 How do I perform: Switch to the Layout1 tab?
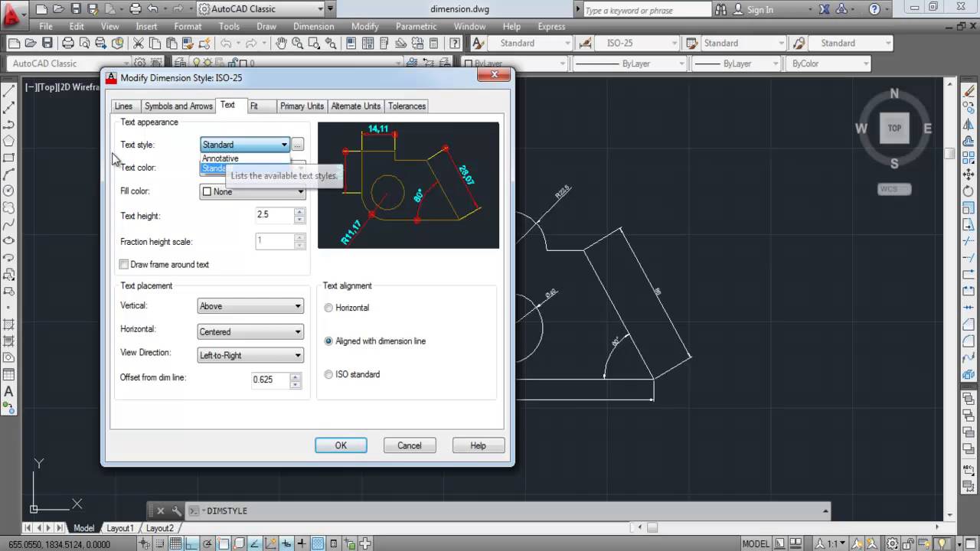pyautogui.click(x=120, y=528)
